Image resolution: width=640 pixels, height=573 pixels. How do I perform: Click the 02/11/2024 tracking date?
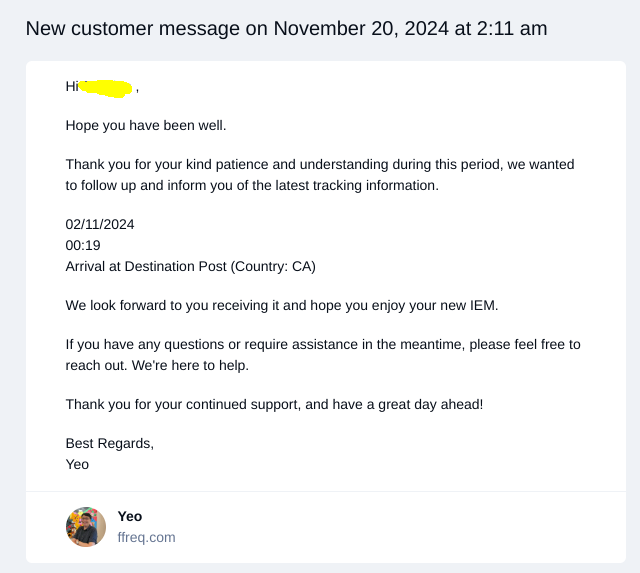(100, 224)
